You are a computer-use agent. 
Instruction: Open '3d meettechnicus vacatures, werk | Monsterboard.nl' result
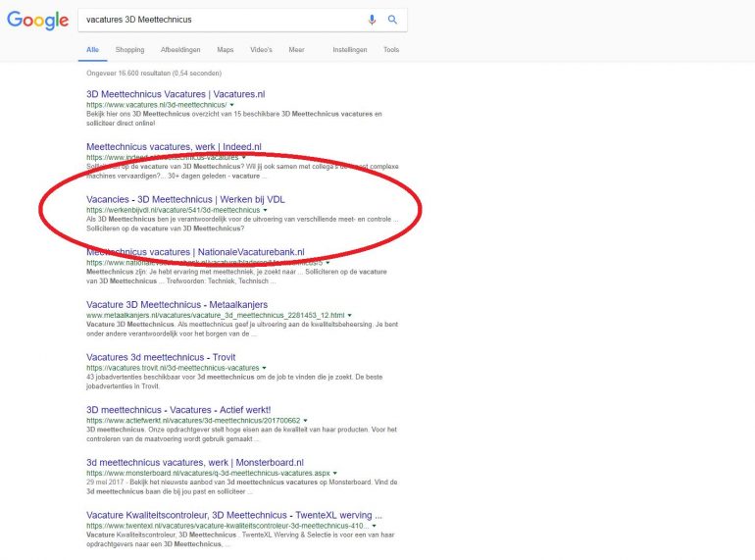[195, 462]
